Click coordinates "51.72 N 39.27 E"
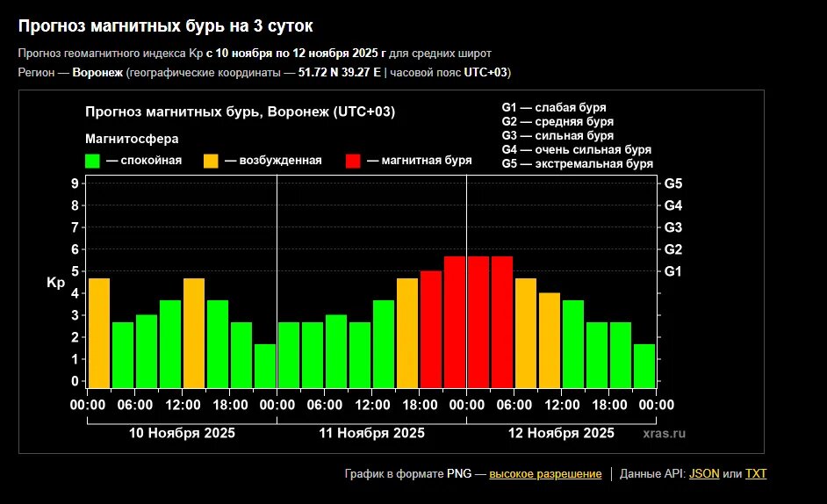 [340, 72]
